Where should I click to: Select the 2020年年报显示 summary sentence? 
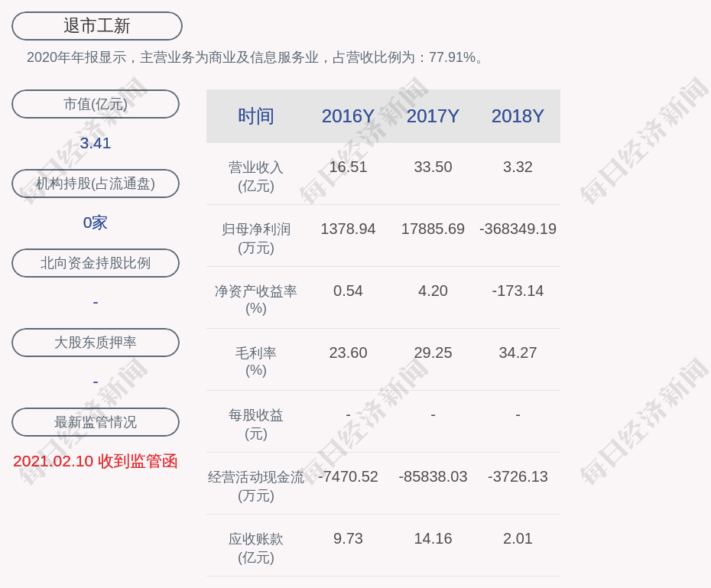[256, 57]
